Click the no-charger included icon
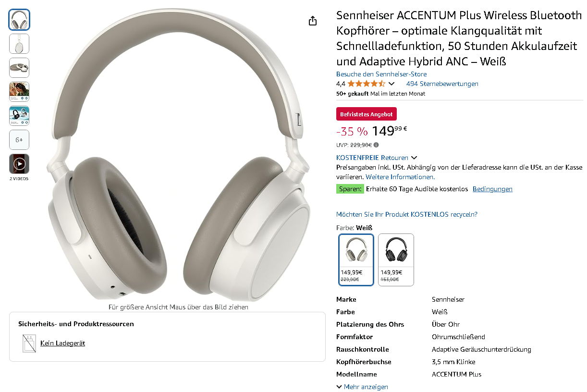The height and width of the screenshot is (392, 587). (29, 343)
